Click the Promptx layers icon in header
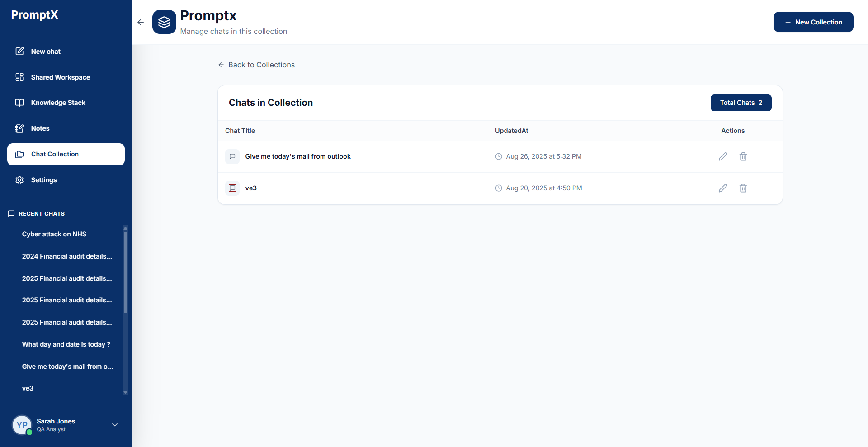868x447 pixels. (x=164, y=22)
